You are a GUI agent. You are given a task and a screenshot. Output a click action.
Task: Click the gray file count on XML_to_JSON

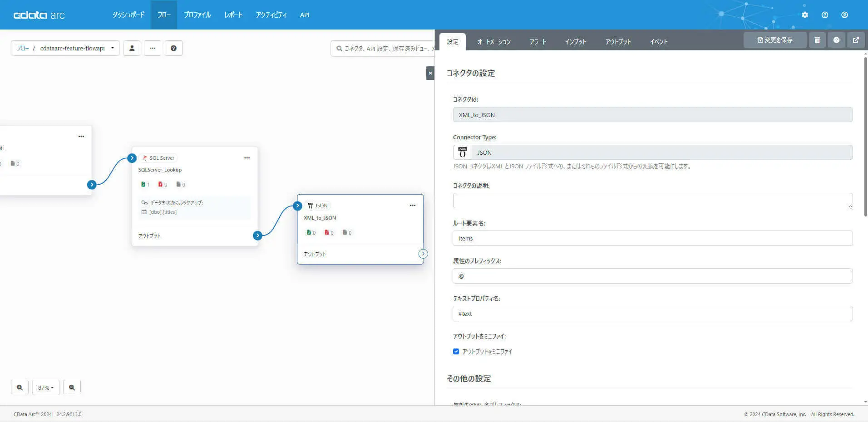(347, 232)
